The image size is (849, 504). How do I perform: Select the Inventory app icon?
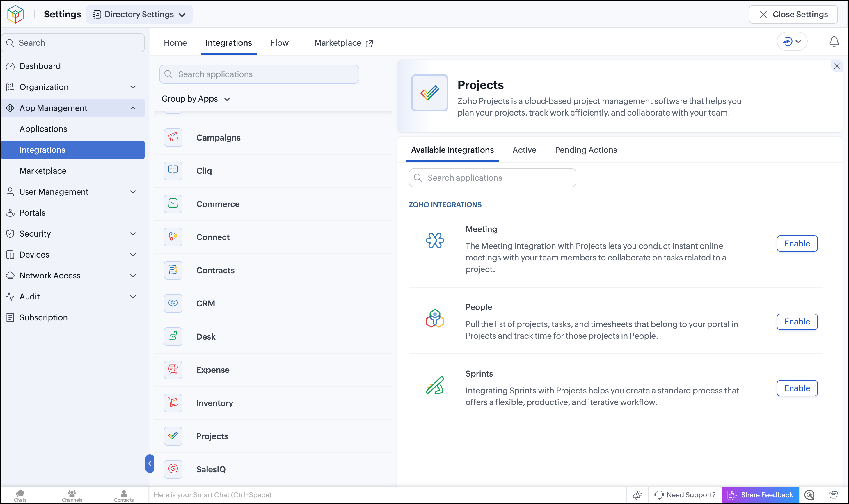click(173, 403)
